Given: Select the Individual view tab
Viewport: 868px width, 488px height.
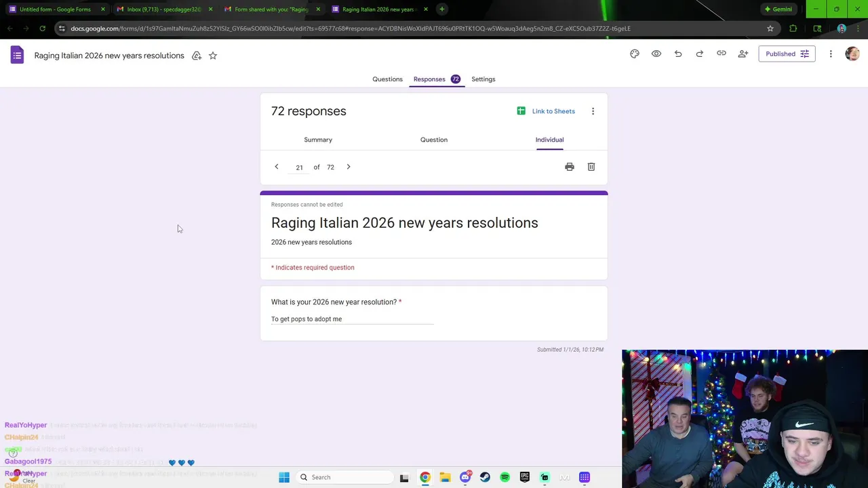Looking at the screenshot, I should (550, 140).
